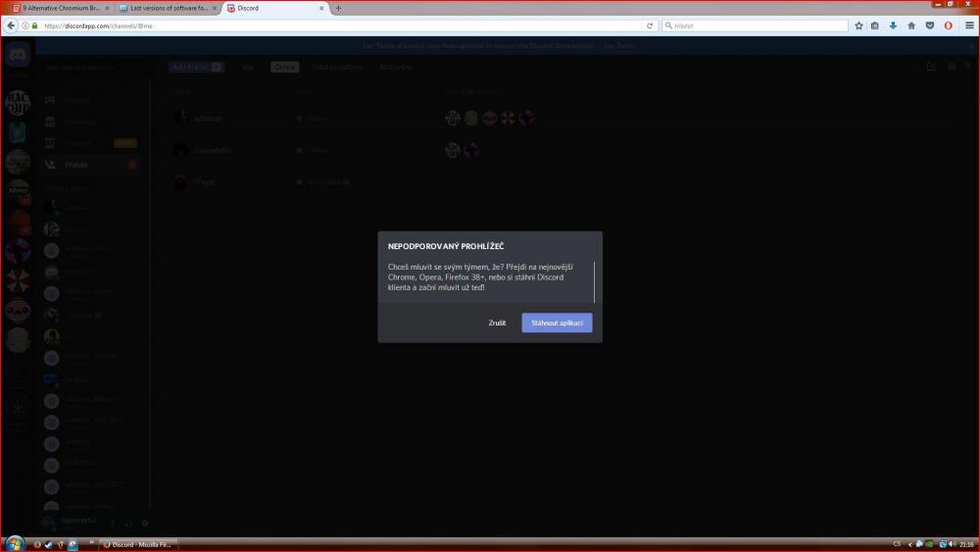
Task: Click the NEPODPOROVANÝ PROHLÍŽEČ dialog heading
Action: point(446,246)
